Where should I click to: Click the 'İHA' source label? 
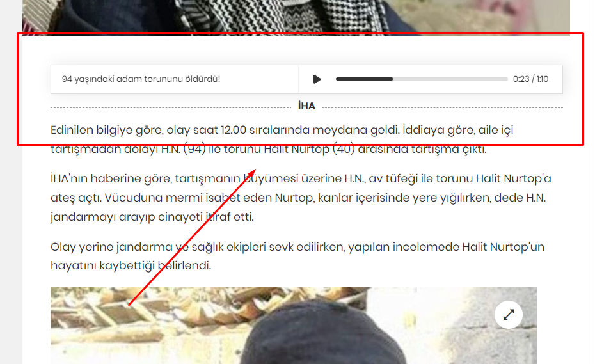pyautogui.click(x=306, y=106)
